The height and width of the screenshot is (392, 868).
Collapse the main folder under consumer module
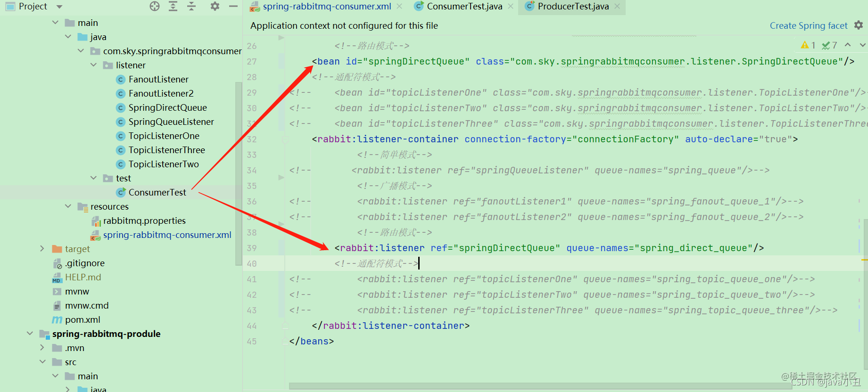(55, 23)
